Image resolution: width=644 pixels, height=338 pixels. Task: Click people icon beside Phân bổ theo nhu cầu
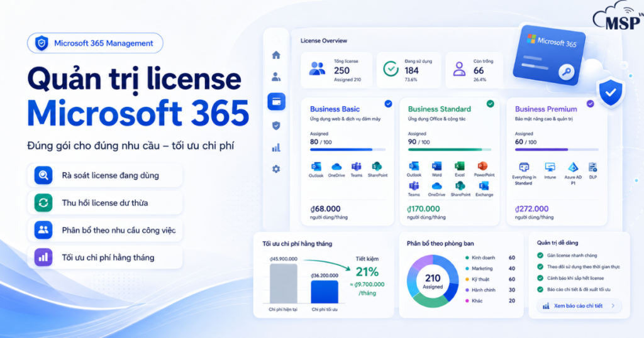[43, 230]
